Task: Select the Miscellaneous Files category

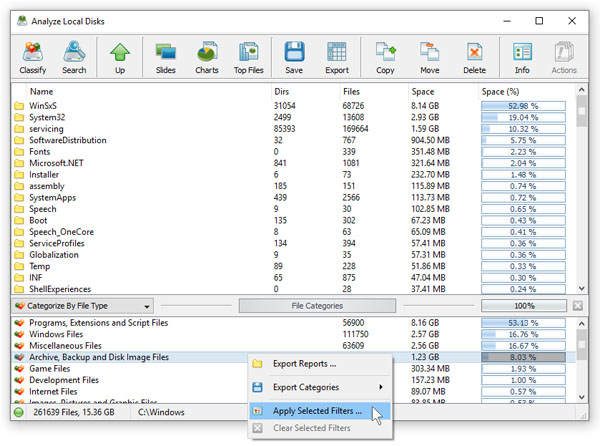Action: click(293, 346)
